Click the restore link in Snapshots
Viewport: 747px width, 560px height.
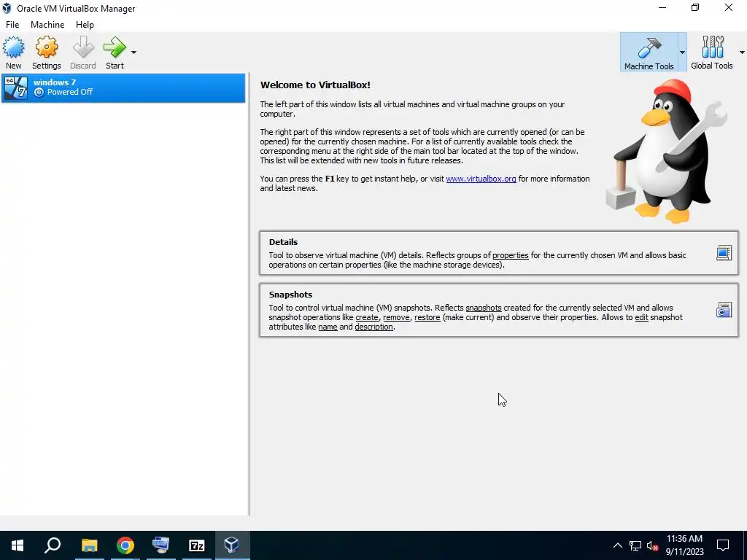click(x=427, y=317)
